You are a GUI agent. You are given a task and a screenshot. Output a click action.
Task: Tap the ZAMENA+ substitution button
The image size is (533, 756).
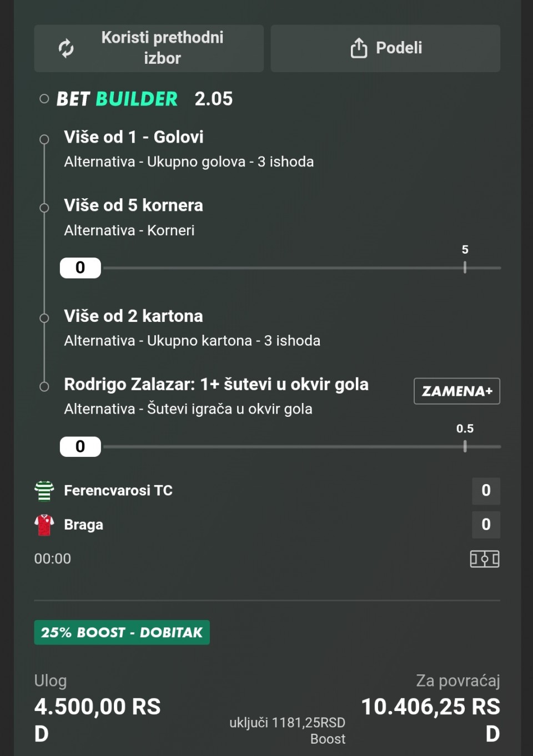pyautogui.click(x=456, y=391)
